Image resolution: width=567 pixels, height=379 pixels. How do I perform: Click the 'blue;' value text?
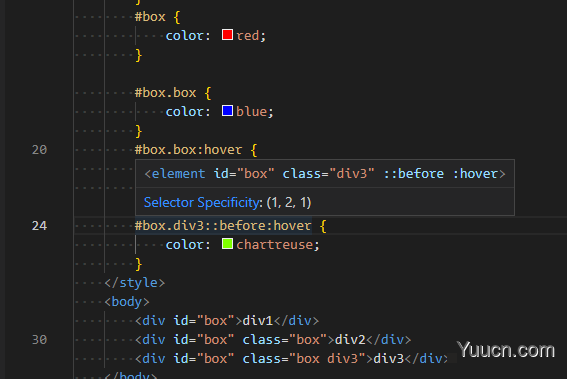(255, 111)
